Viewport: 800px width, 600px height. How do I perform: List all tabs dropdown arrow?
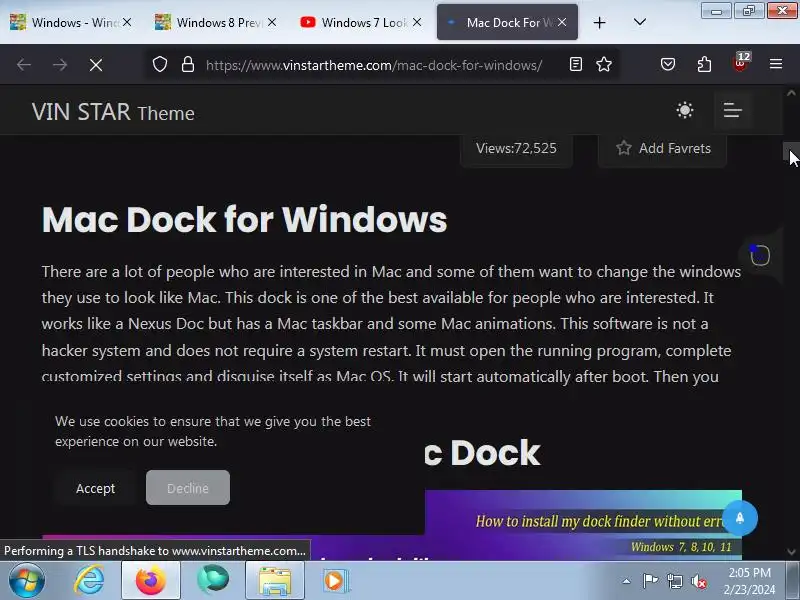tap(640, 22)
